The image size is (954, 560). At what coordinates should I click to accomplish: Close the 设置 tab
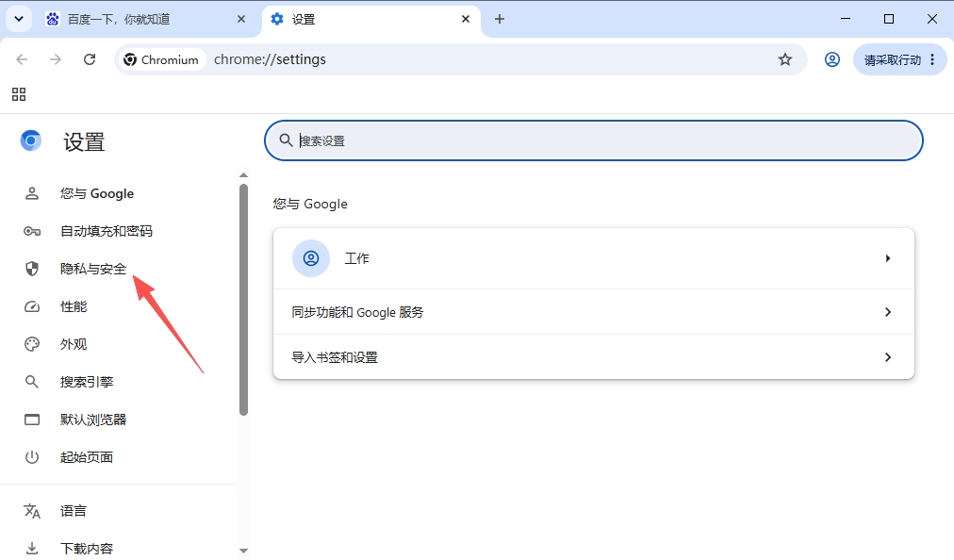point(466,19)
